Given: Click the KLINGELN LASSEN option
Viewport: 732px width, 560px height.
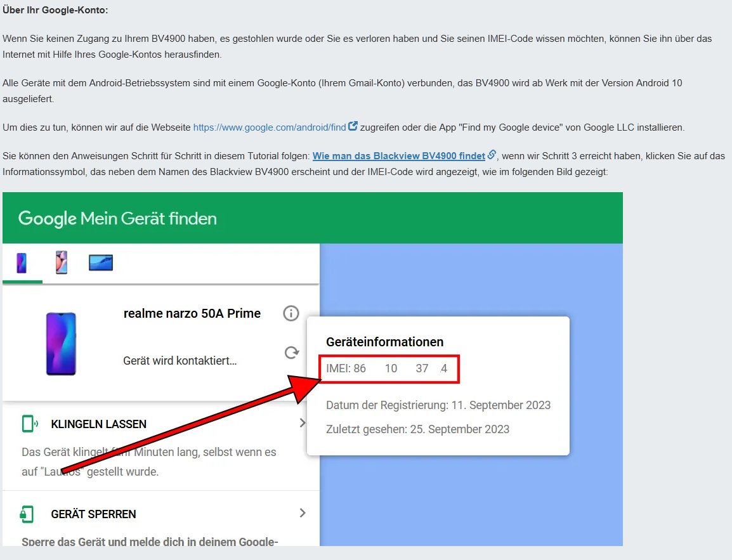Looking at the screenshot, I should [x=98, y=424].
